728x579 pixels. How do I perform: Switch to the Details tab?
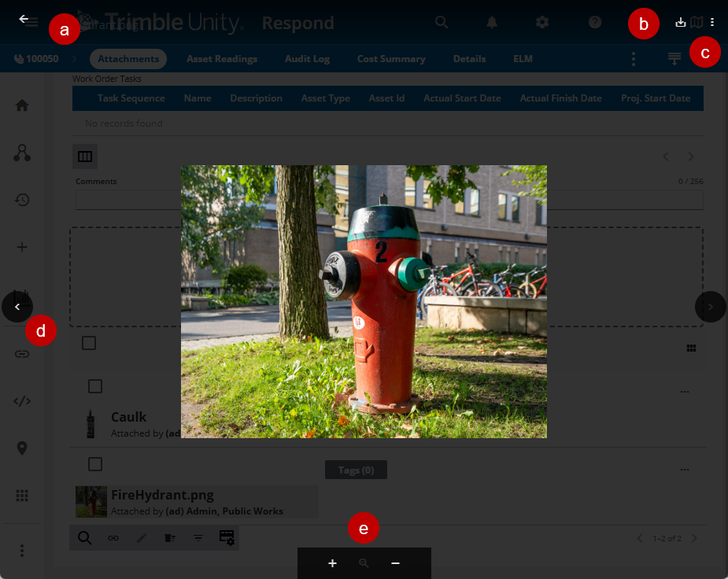tap(469, 59)
